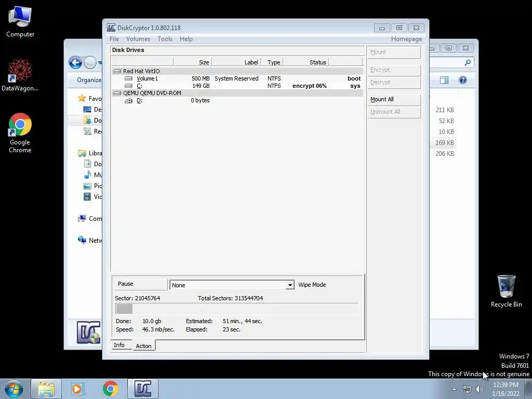Screen dimensions: 532x399
Task: Open Music library in Explorer sidebar
Action: click(x=92, y=175)
